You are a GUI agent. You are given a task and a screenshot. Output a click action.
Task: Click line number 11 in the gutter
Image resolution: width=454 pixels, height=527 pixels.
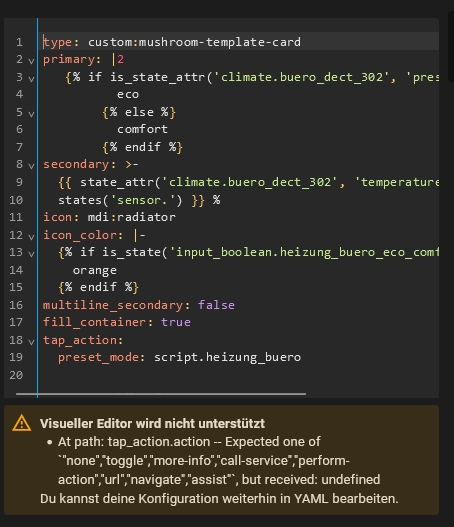tap(16, 217)
